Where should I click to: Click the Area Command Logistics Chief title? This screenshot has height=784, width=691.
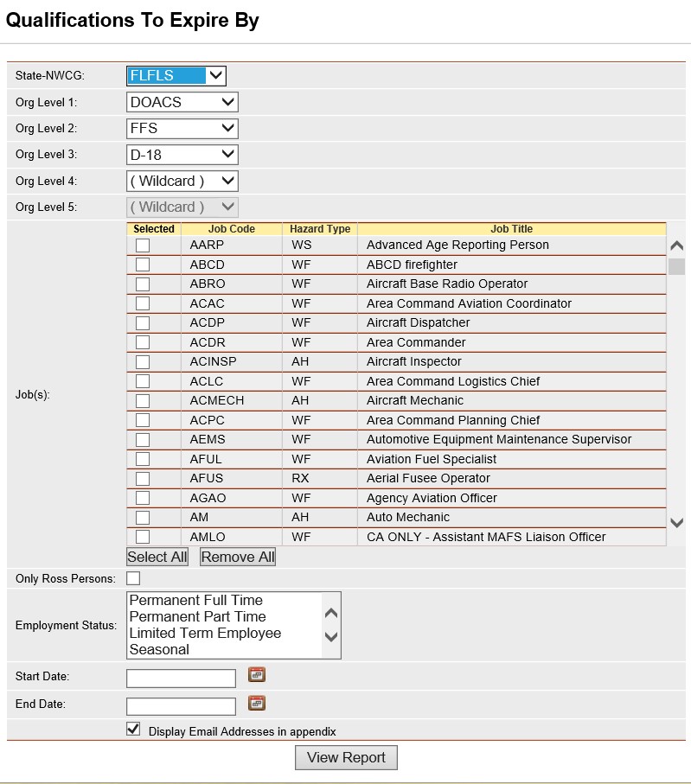(x=453, y=381)
